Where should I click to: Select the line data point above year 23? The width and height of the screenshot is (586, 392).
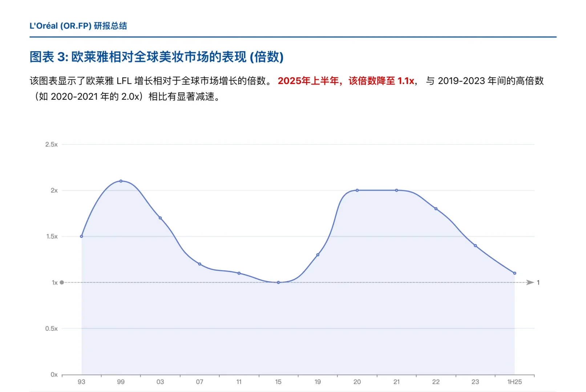coord(475,246)
